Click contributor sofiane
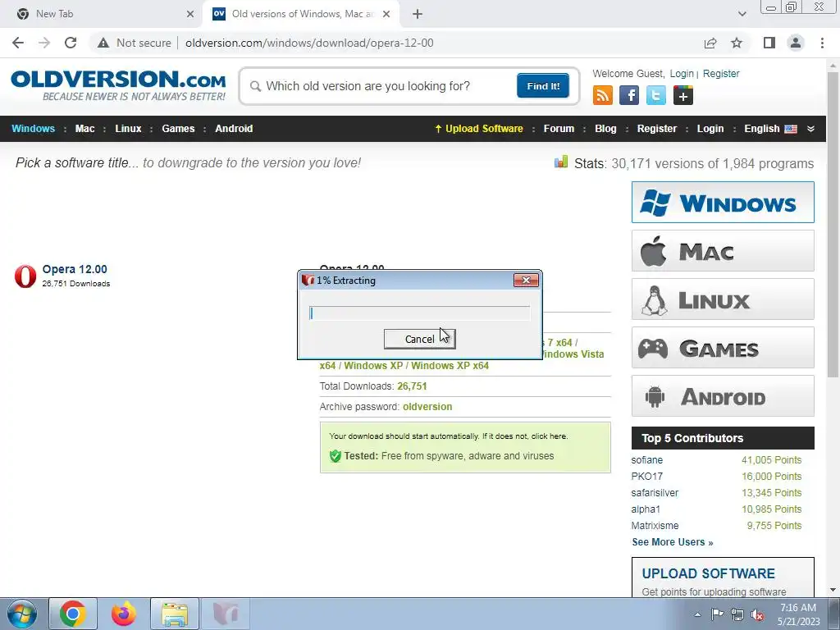 pyautogui.click(x=646, y=460)
